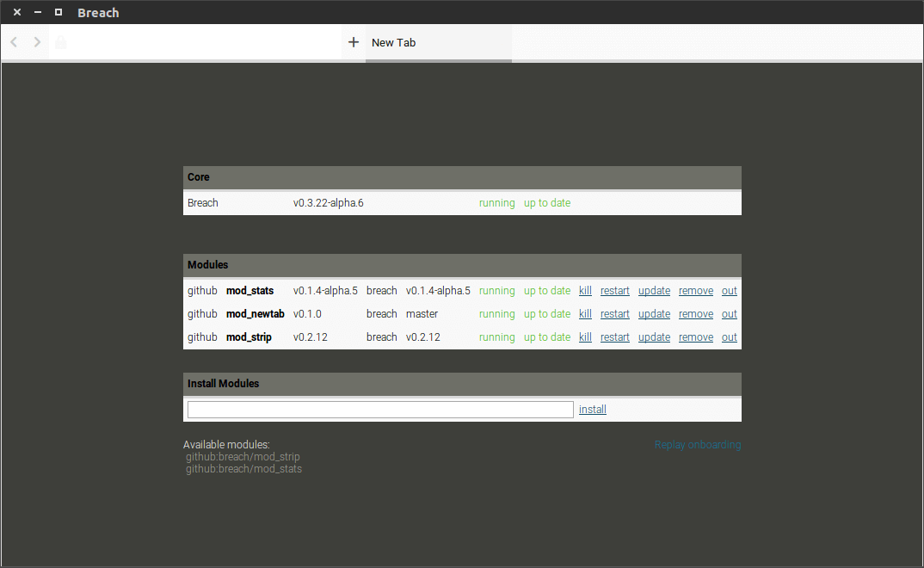Viewport: 924px width, 568px height.
Task: Update the mod_strip module
Action: tap(654, 337)
